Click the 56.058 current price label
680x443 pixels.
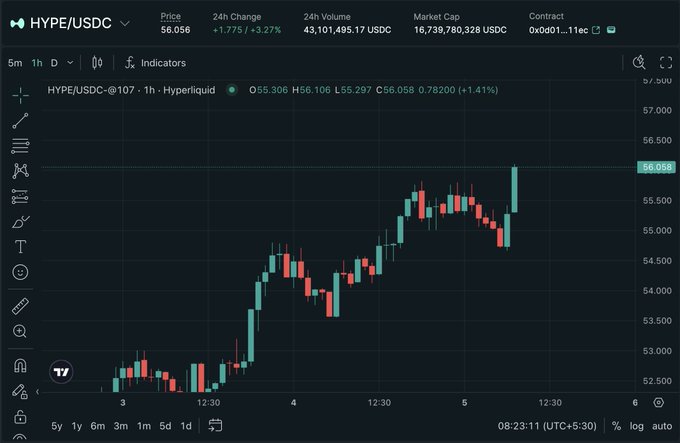tap(657, 167)
